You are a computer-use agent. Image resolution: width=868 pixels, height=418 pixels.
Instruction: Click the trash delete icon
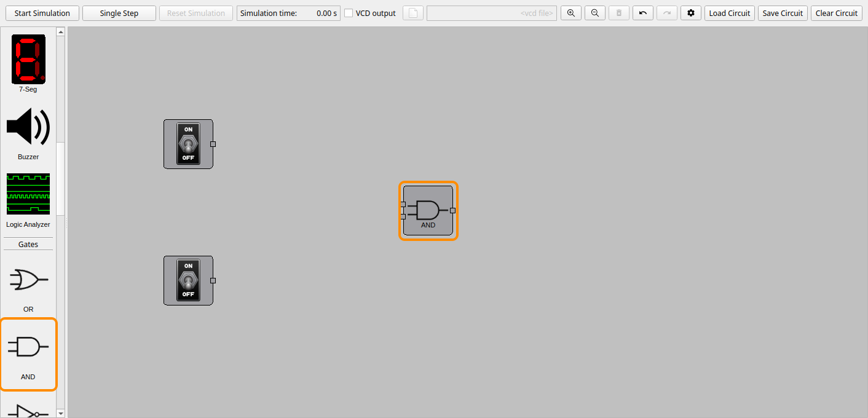(x=619, y=13)
